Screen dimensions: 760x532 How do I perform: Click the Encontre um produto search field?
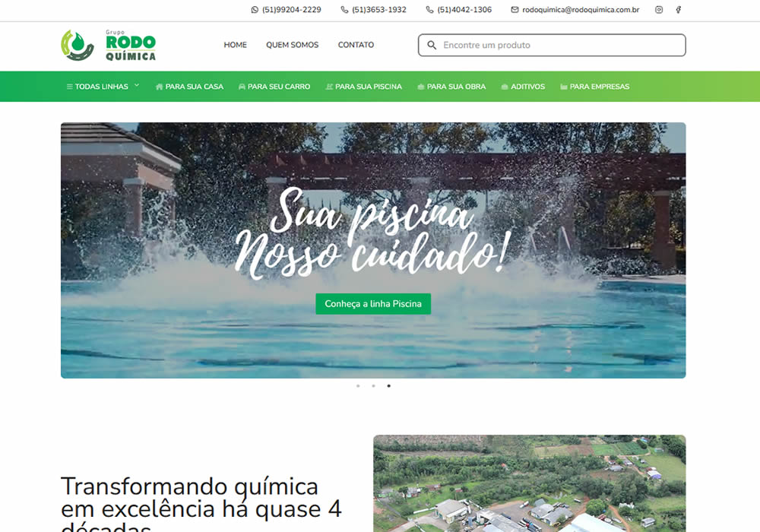click(x=552, y=45)
